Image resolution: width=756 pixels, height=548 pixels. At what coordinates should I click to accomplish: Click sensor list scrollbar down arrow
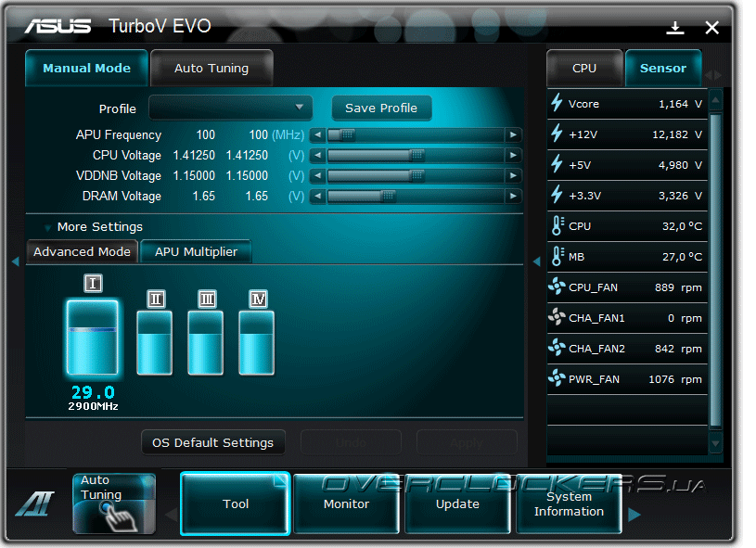716,443
